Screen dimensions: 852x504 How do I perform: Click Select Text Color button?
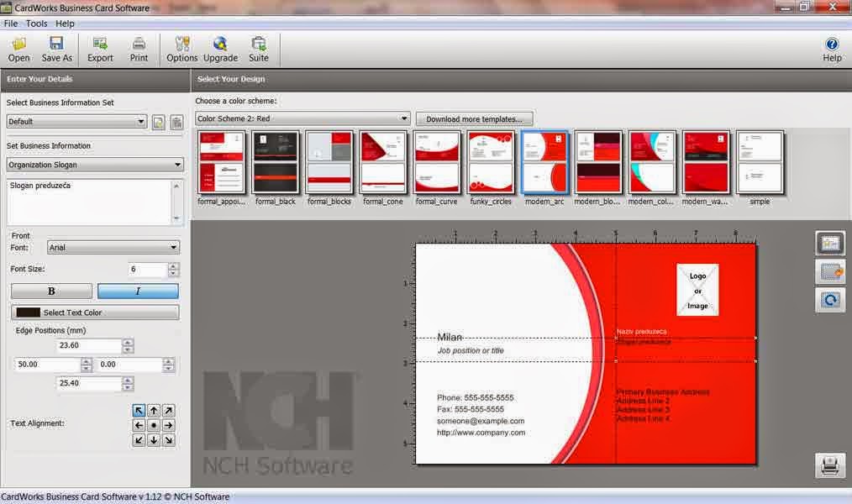95,312
